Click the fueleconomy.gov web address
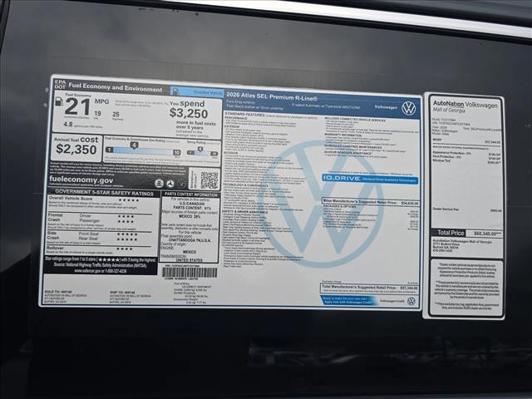Viewport: 532px width, 399px height. click(81, 180)
